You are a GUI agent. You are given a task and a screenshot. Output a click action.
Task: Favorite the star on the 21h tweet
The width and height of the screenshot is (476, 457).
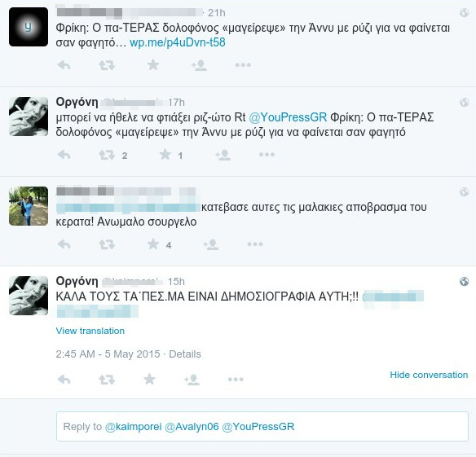pos(153,64)
